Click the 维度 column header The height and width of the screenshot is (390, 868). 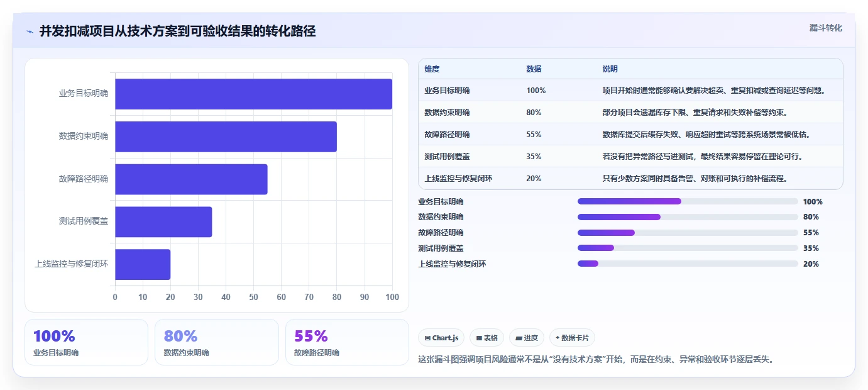coord(432,69)
